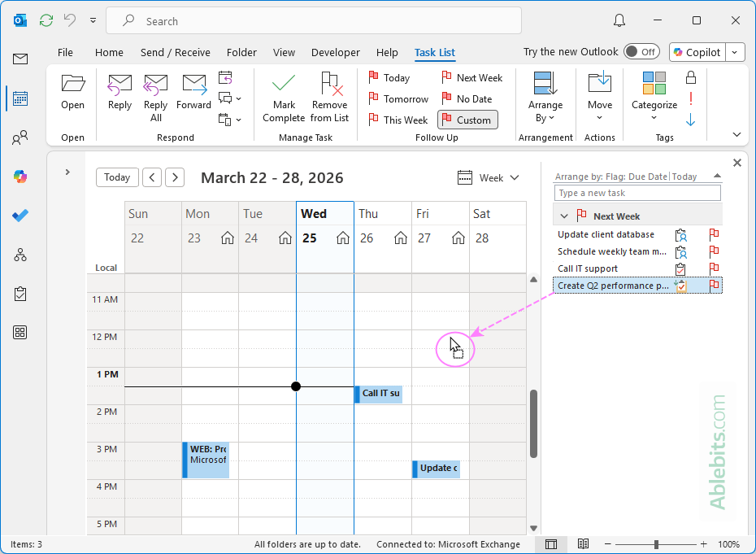The height and width of the screenshot is (554, 756).
Task: Switch to the Send / Receive tab
Action: click(x=175, y=52)
